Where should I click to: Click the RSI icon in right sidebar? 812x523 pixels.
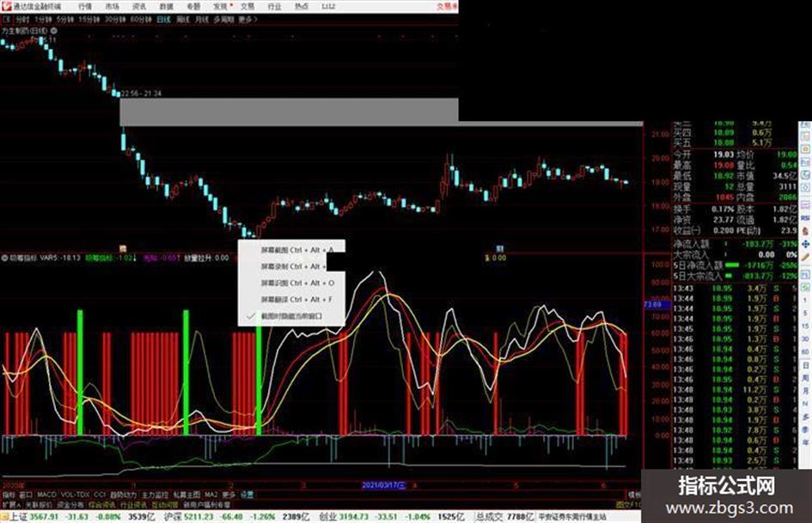tap(805, 218)
